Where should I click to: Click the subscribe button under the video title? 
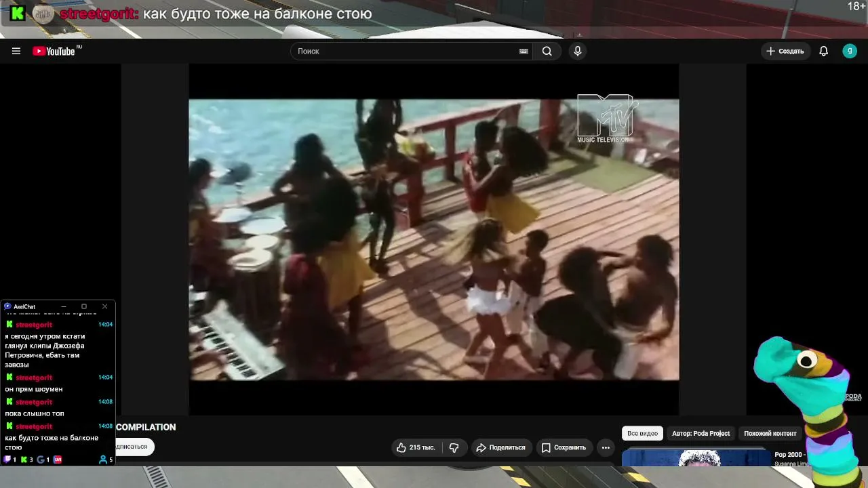(x=134, y=447)
